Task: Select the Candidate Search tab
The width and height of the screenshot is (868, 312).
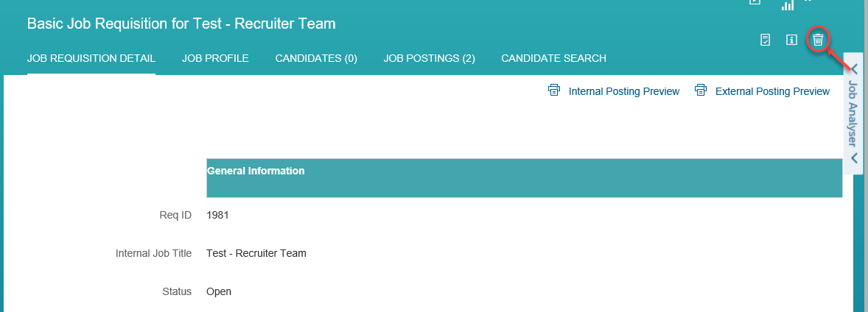Action: click(553, 58)
